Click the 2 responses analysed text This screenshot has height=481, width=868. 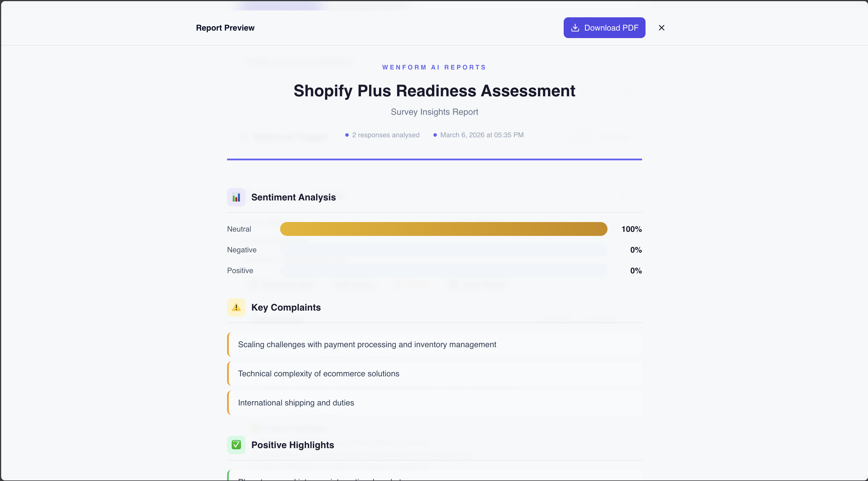[386, 135]
